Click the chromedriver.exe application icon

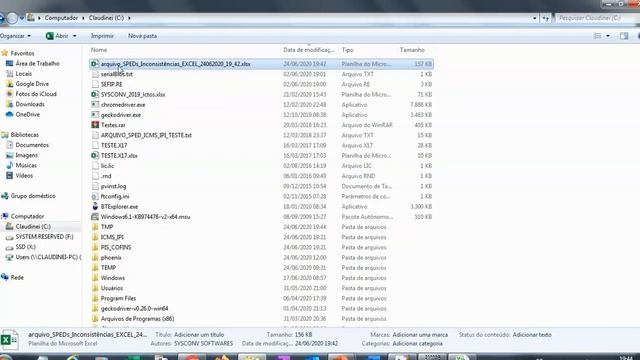(x=95, y=105)
